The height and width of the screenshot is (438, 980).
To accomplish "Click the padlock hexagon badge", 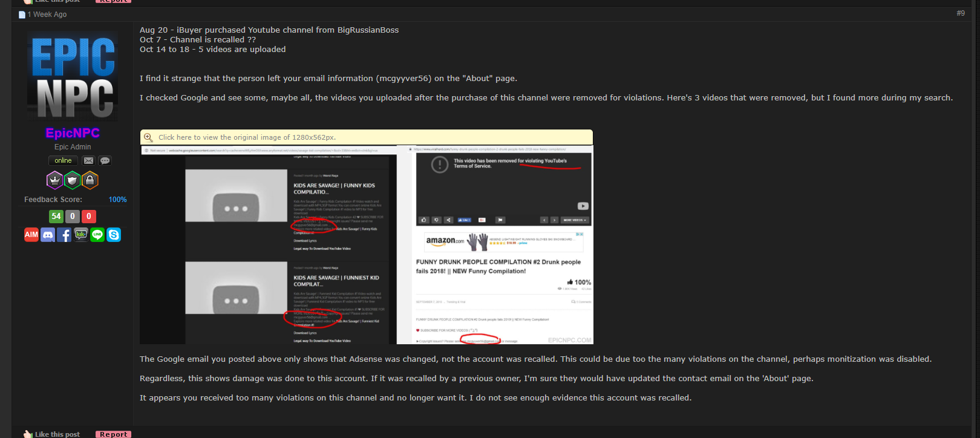I will (x=90, y=180).
